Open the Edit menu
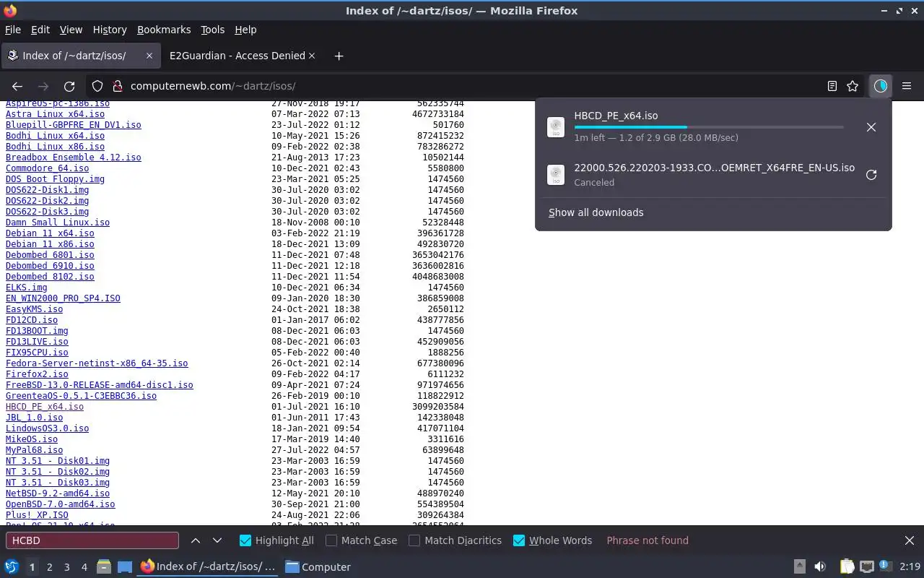Screen dimensions: 924x578 point(40,30)
